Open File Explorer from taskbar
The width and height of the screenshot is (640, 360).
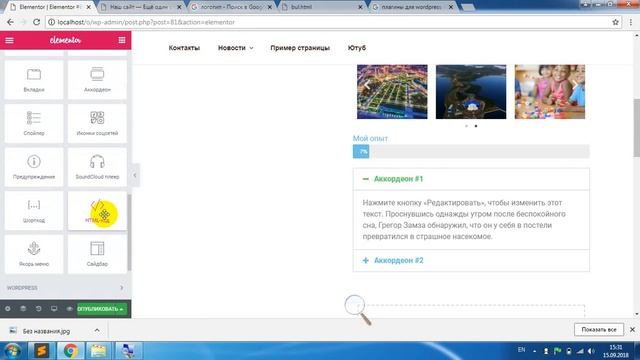98,351
